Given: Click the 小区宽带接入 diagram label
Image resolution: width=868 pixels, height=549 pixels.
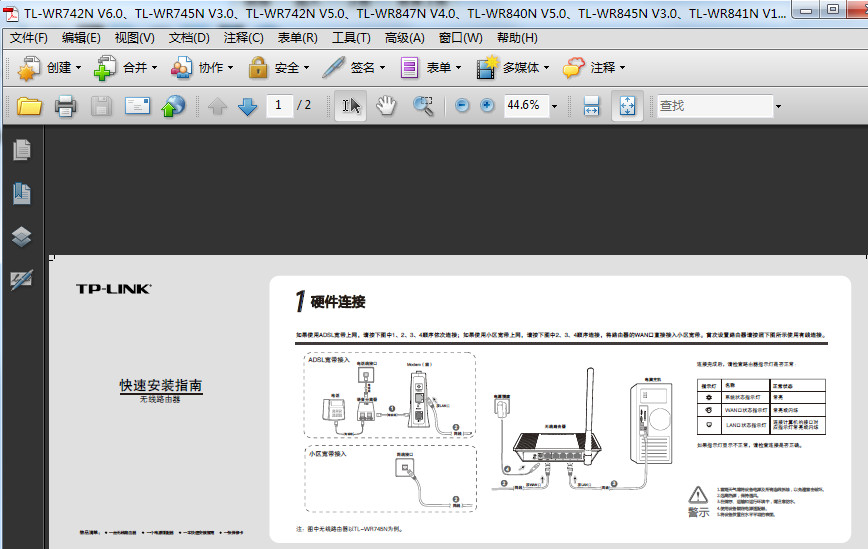Looking at the screenshot, I should tap(327, 453).
